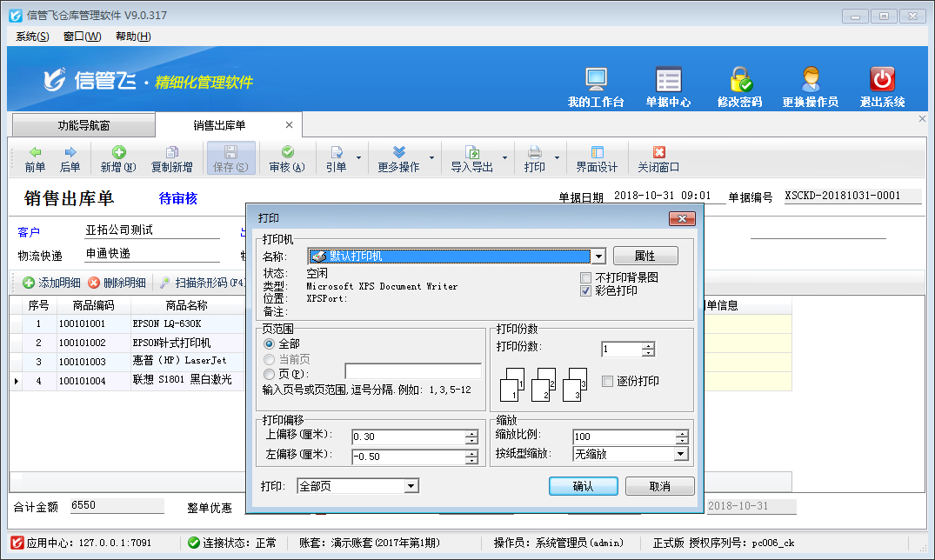Viewport: 935px width, 560px height.
Task: Click 上偏移 offset input field
Action: 407,437
